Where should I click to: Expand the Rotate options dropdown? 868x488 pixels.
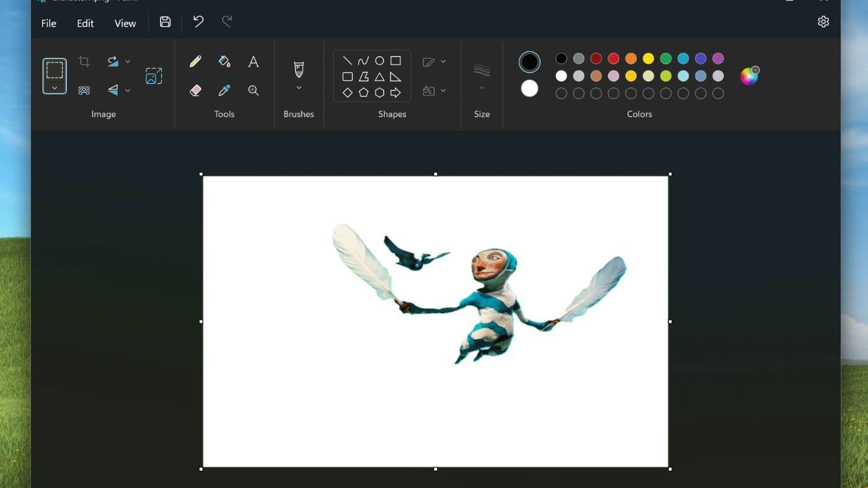click(128, 61)
